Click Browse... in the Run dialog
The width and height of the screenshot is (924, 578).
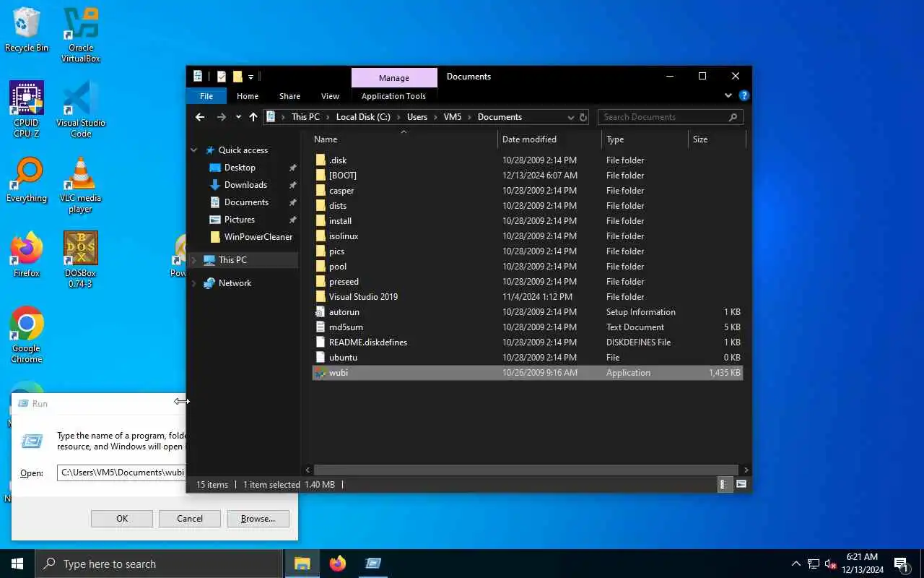(x=258, y=519)
